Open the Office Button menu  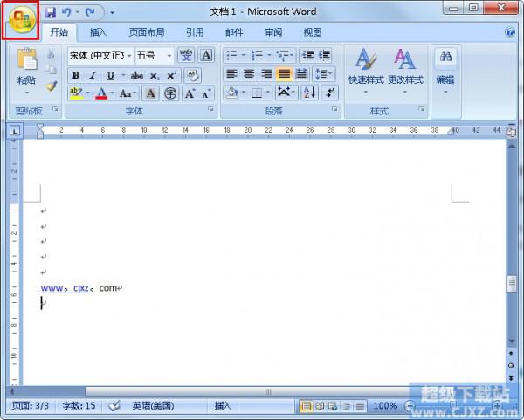point(23,20)
